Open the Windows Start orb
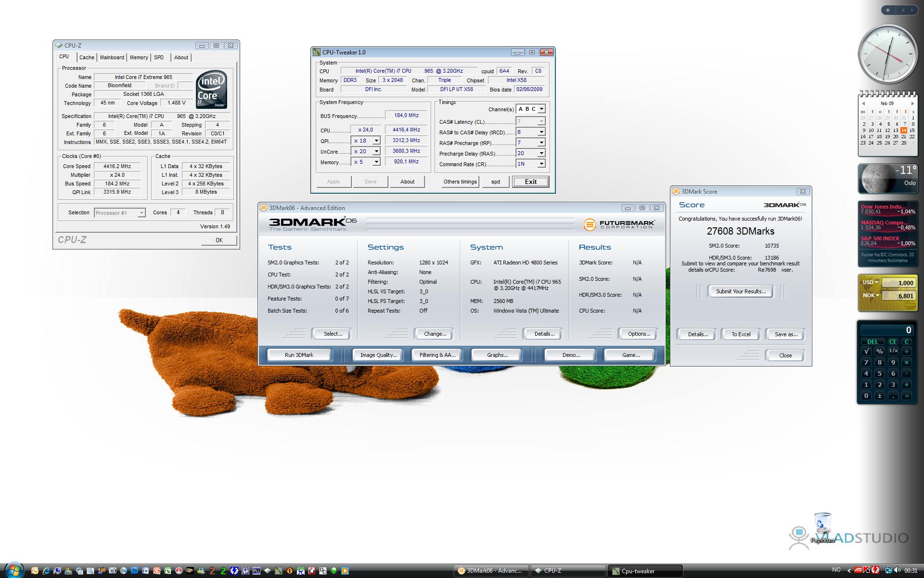Image resolution: width=924 pixels, height=578 pixels. point(14,571)
